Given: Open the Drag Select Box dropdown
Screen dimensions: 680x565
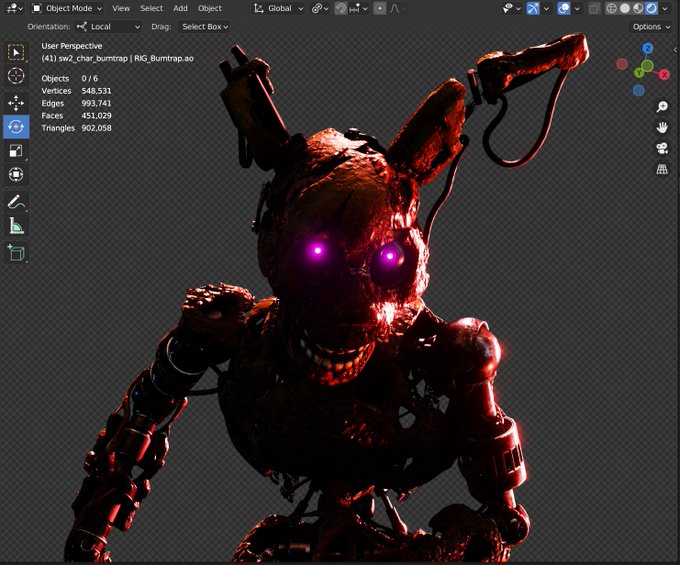Looking at the screenshot, I should click(x=205, y=27).
